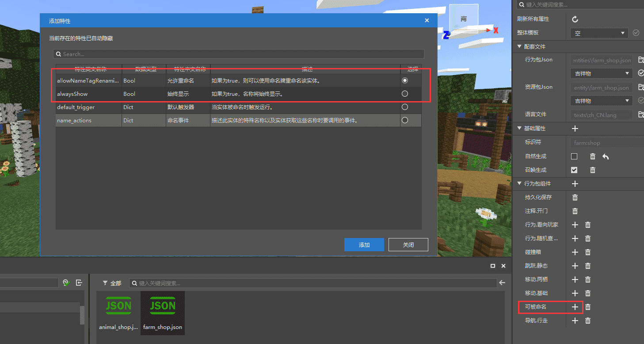Image resolution: width=644 pixels, height=344 pixels.
Task: Delete the 碰撞箱 component
Action: 588,252
